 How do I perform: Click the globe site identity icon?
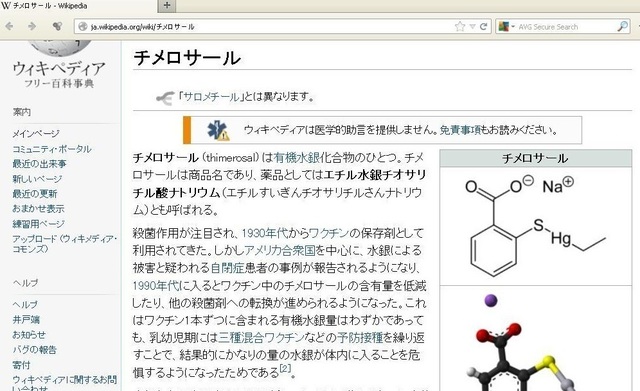tap(83, 27)
